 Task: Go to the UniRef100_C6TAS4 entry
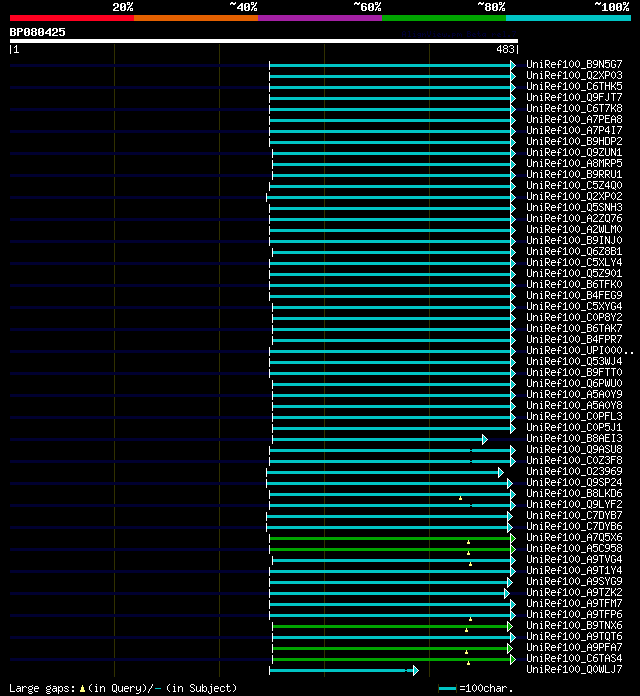(574, 659)
